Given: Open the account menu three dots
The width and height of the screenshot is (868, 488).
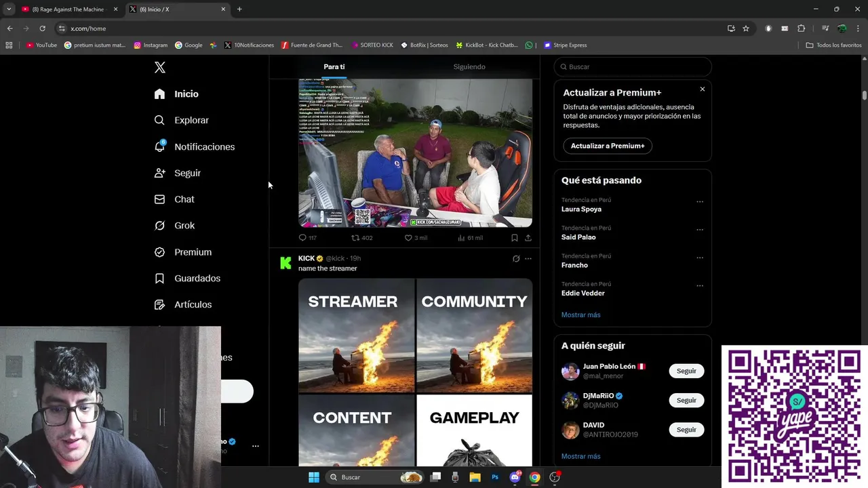Looking at the screenshot, I should point(256,446).
